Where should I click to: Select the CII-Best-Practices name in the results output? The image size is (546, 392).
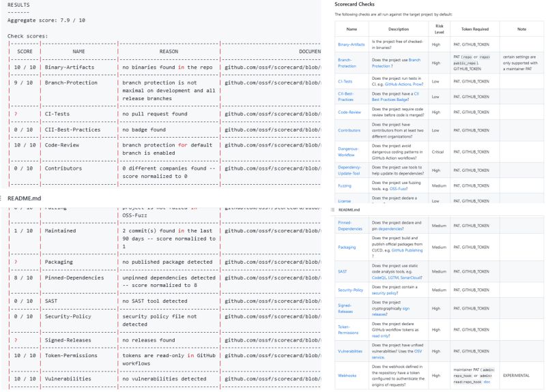(x=72, y=130)
